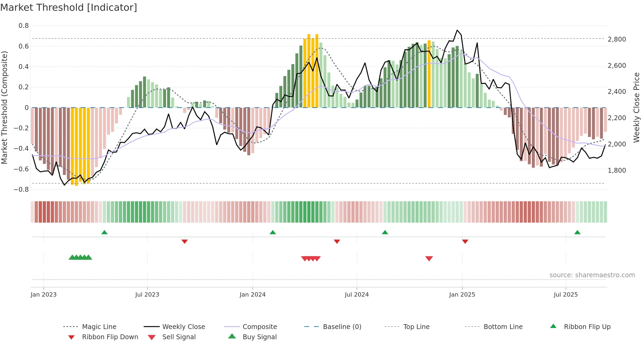Screen dimensions: 644x362
Task: Click the Magic Line legend entry
Action: (90, 327)
